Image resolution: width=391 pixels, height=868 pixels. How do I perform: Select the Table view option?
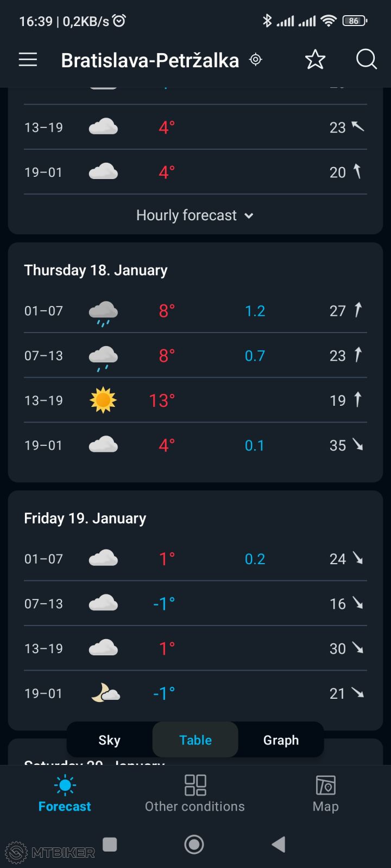click(195, 740)
